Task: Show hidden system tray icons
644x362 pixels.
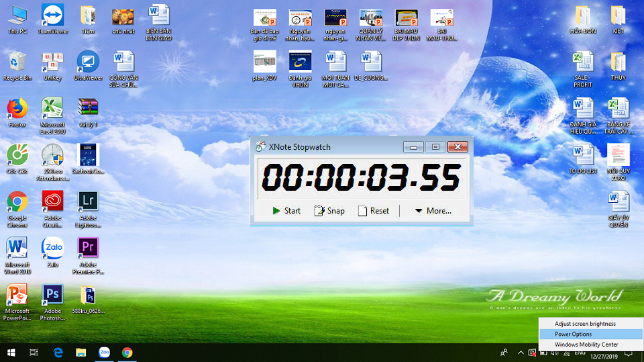Action: [x=521, y=353]
